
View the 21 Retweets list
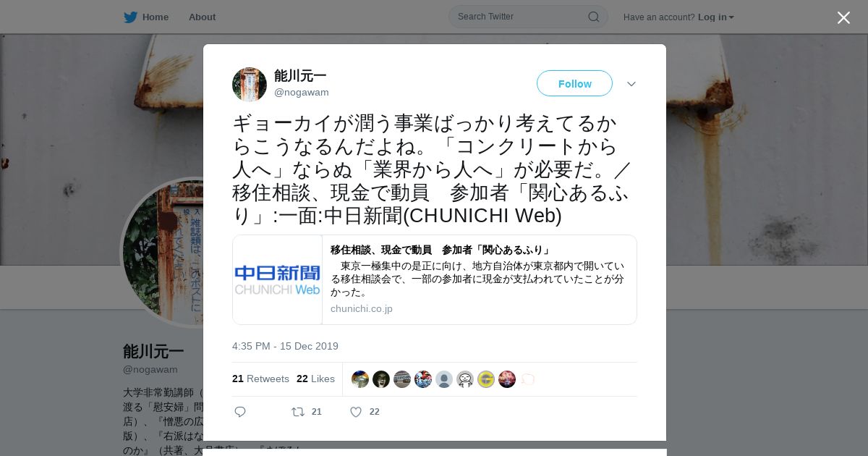[x=260, y=379]
